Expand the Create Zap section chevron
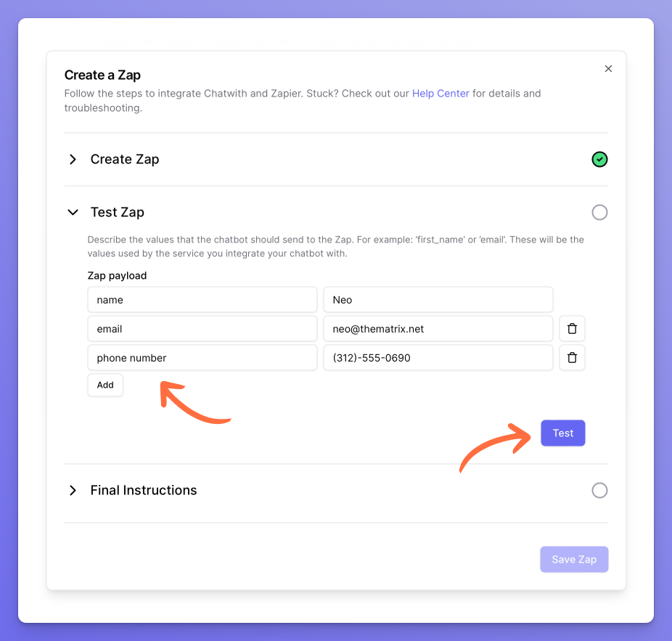The height and width of the screenshot is (641, 672). pos(73,160)
